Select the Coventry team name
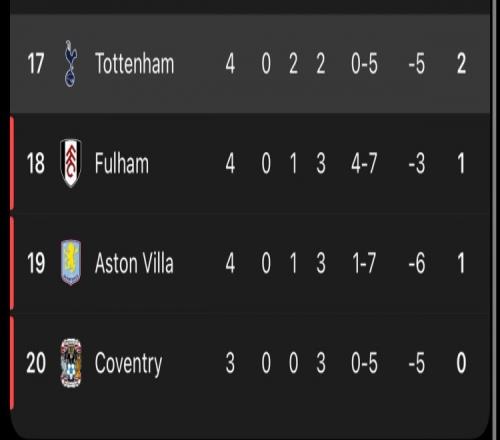The width and height of the screenshot is (500, 440). click(x=128, y=364)
